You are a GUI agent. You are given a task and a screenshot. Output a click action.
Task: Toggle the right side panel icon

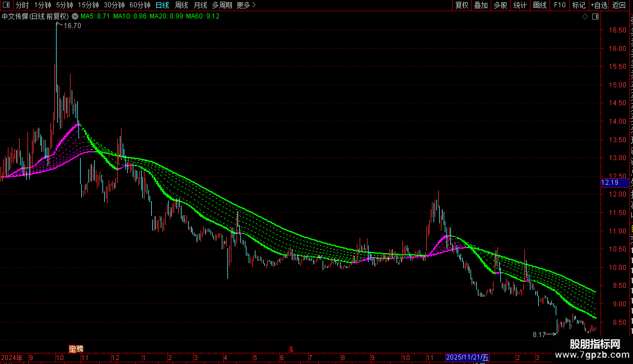pyautogui.click(x=595, y=17)
